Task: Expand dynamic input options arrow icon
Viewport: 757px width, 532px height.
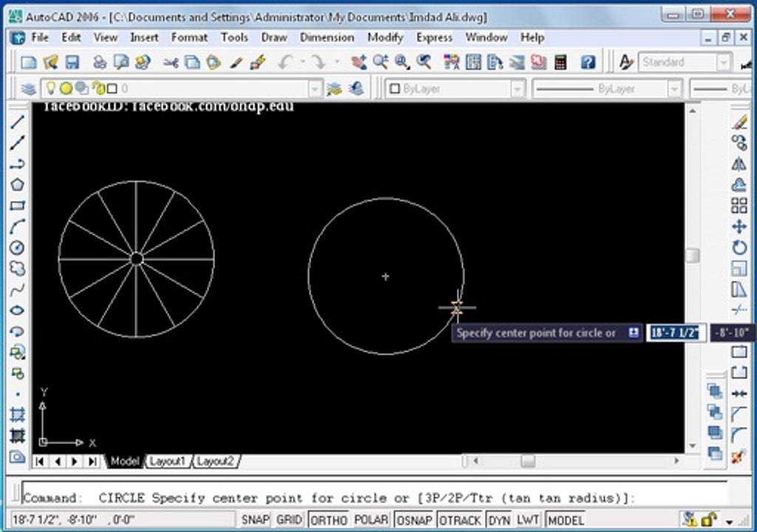Action: pyautogui.click(x=634, y=332)
